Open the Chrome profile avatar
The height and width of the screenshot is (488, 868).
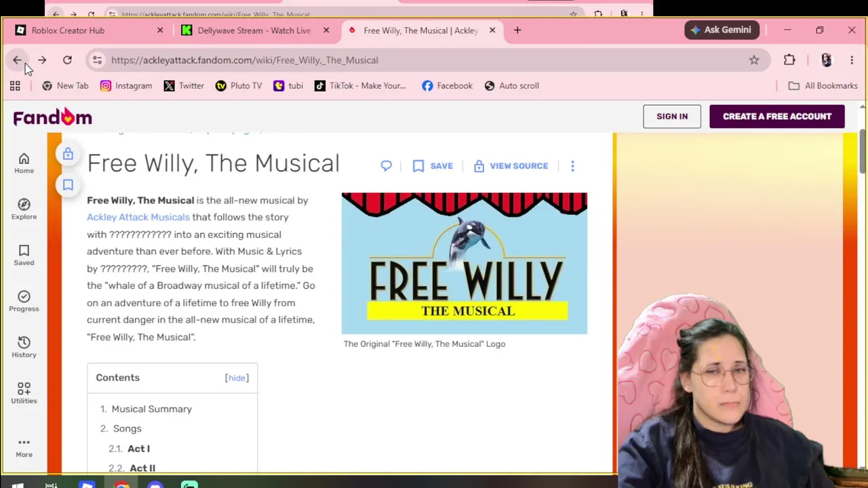coord(826,60)
